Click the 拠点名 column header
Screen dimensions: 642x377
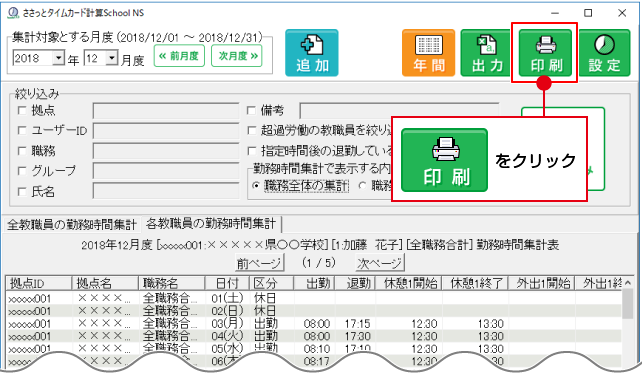click(x=105, y=283)
